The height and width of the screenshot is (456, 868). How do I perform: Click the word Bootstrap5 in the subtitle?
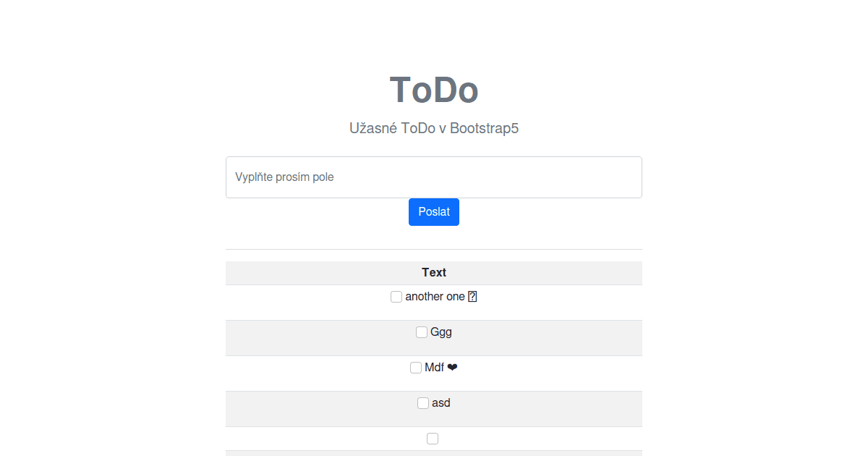point(484,129)
